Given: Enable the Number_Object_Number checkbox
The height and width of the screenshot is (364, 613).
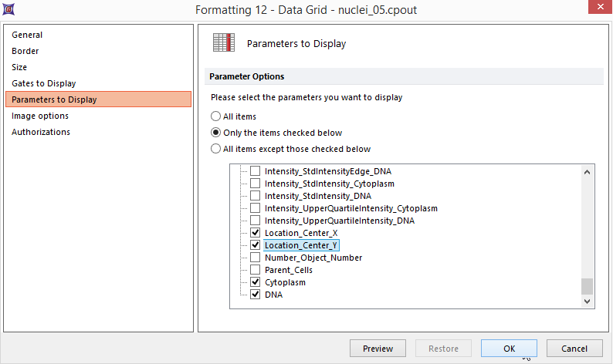Looking at the screenshot, I should [x=255, y=258].
